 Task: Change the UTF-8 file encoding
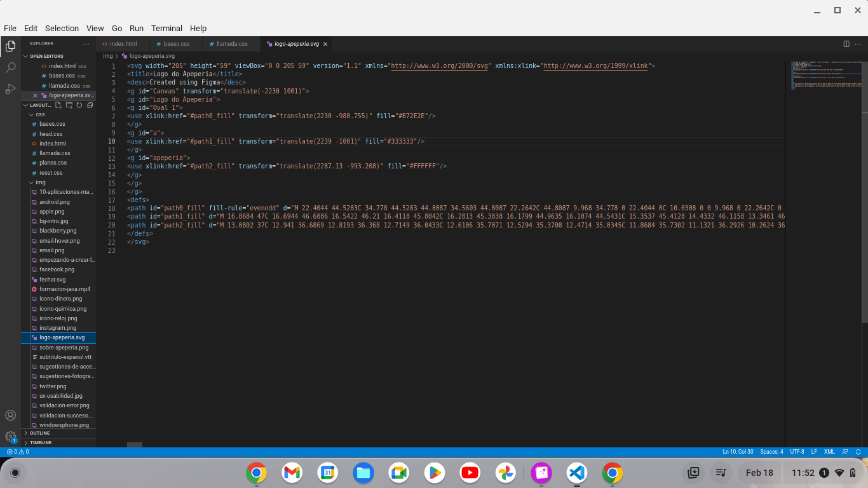797,452
